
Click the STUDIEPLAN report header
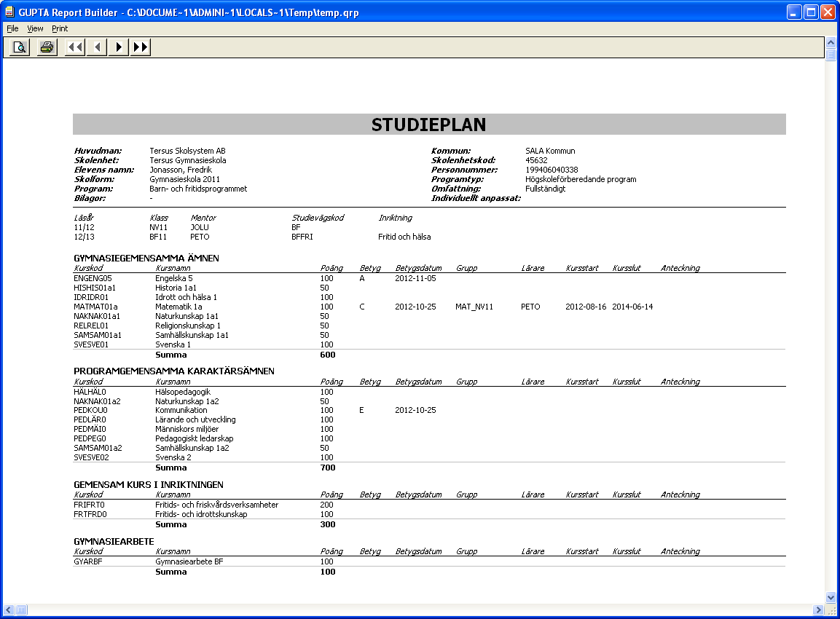[428, 124]
